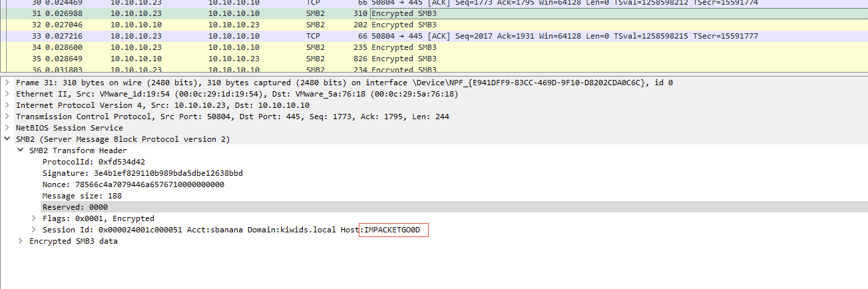Click the Internet Protocol Version 4 line
The width and height of the screenshot is (868, 289).
(x=162, y=105)
